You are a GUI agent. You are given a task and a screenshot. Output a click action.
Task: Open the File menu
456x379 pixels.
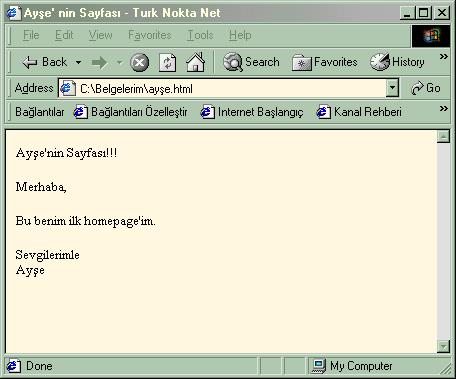31,35
